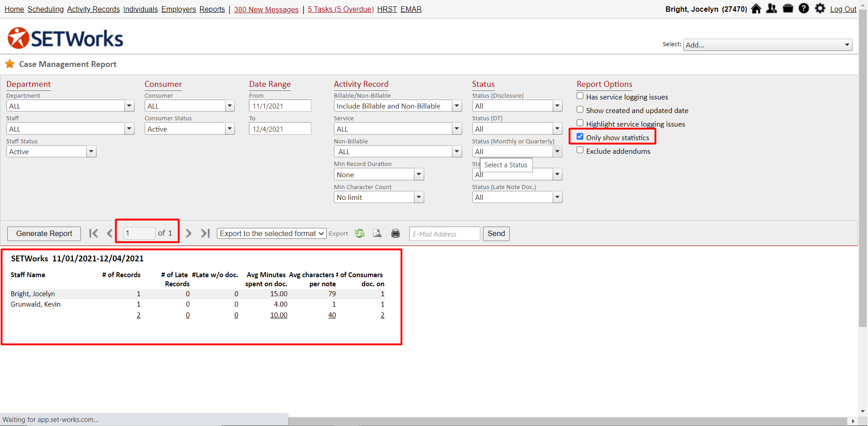Open the people/individuals icon in header
Viewport: 868px width, 426px height.
pos(772,9)
